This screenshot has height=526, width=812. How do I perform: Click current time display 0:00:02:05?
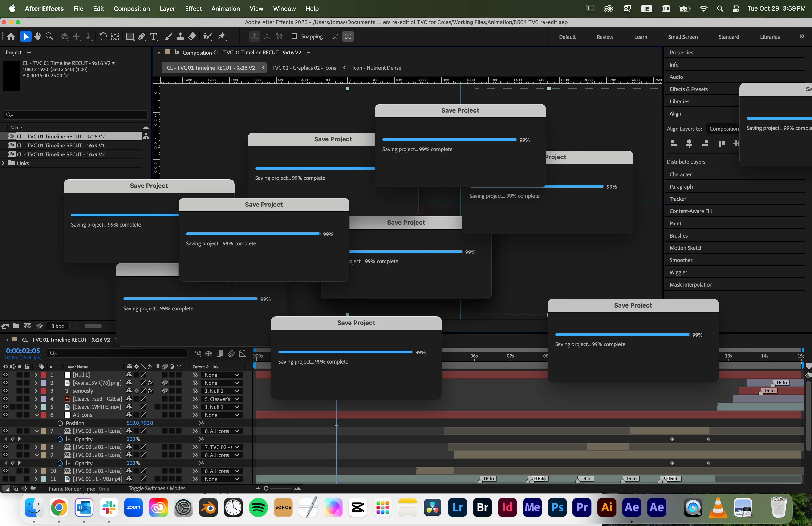23,351
